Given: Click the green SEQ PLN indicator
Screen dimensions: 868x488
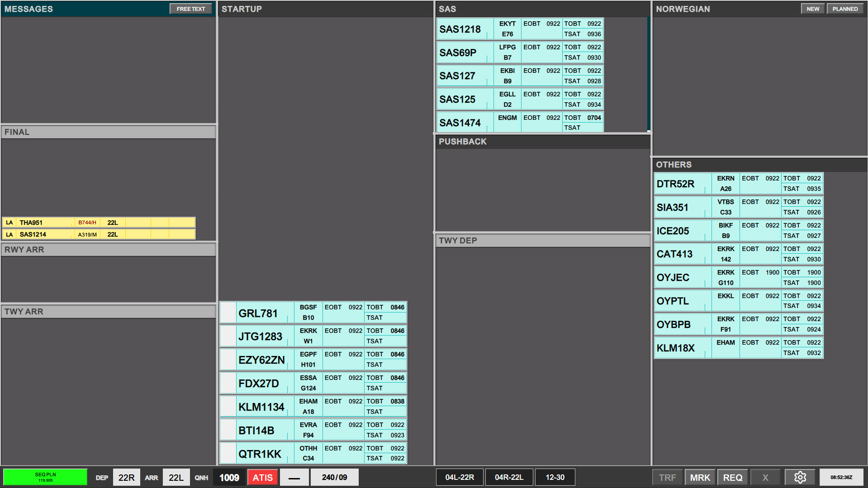Looking at the screenshot, I should pos(45,477).
